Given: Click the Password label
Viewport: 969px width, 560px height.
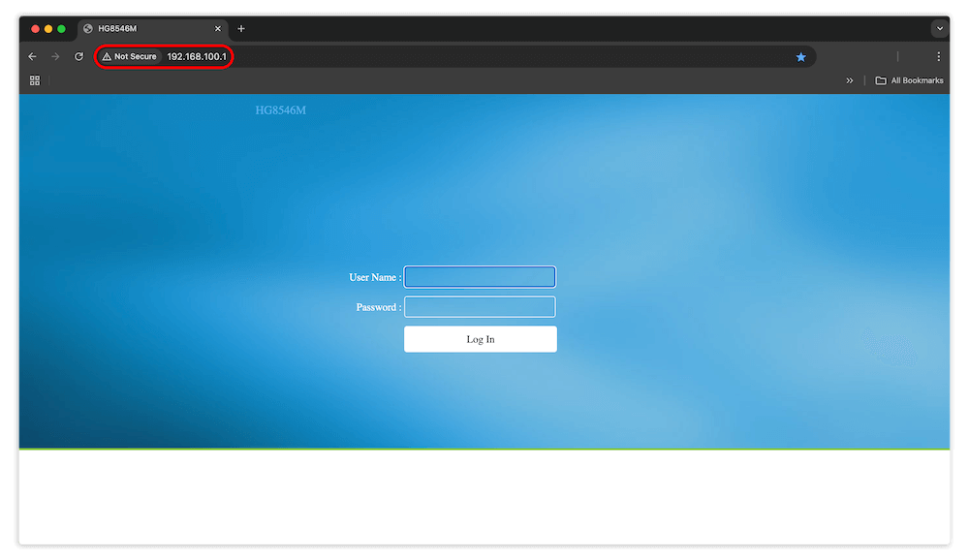Looking at the screenshot, I should (378, 307).
